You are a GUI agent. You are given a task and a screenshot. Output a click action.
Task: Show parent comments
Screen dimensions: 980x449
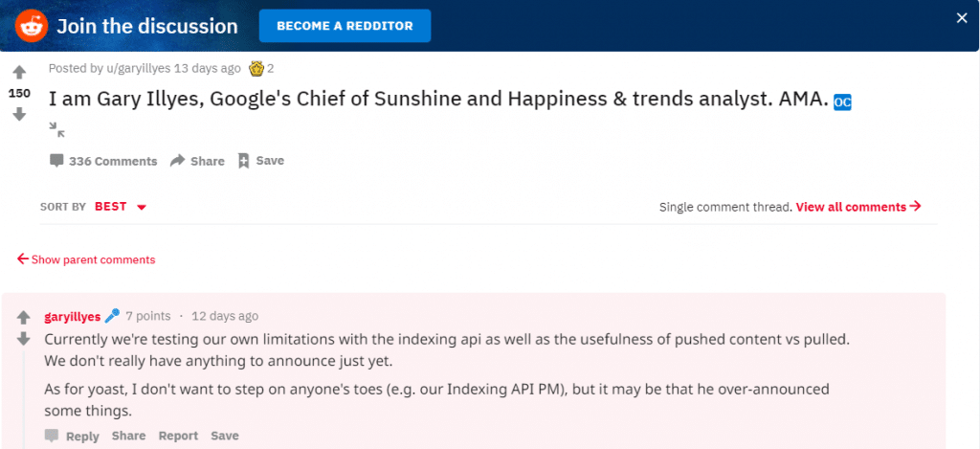pyautogui.click(x=86, y=259)
